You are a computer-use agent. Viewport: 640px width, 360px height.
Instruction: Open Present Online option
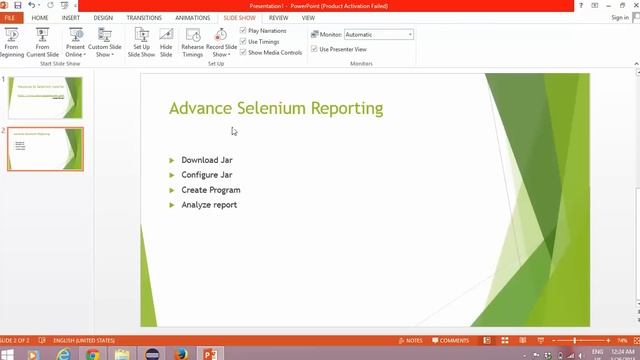point(76,42)
